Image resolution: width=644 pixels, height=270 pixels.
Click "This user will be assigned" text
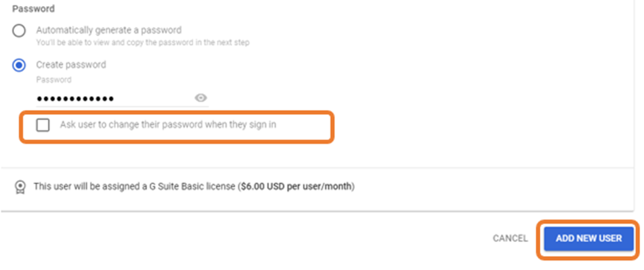point(77,186)
